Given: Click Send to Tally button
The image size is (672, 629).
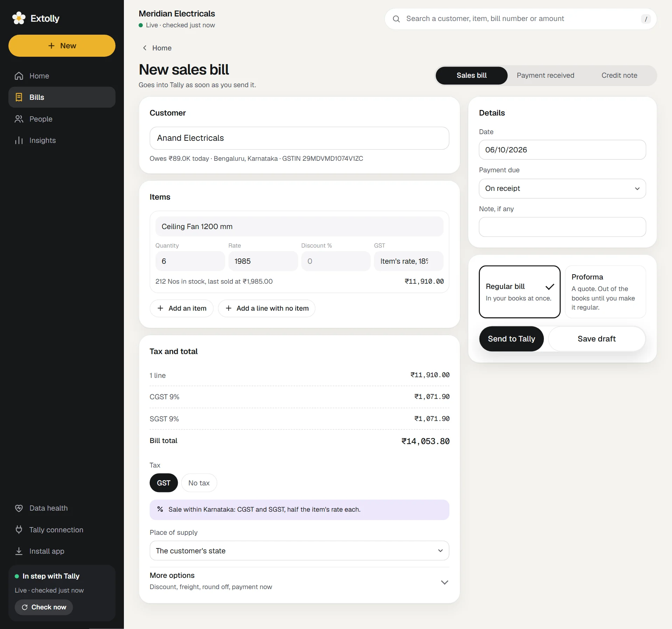Looking at the screenshot, I should [x=511, y=339].
